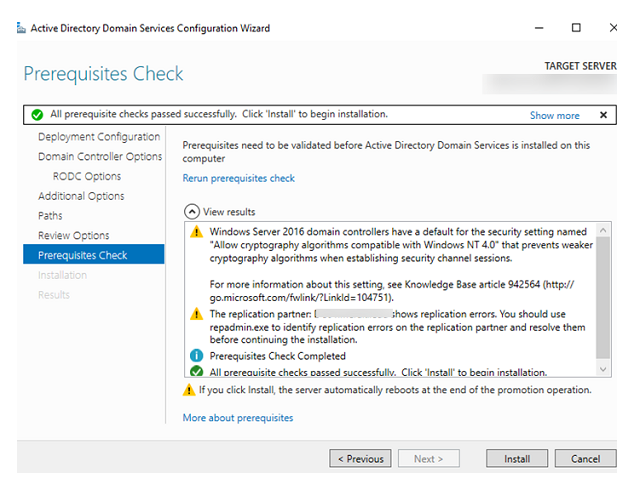
Task: Open Review Options step
Action: (x=74, y=236)
